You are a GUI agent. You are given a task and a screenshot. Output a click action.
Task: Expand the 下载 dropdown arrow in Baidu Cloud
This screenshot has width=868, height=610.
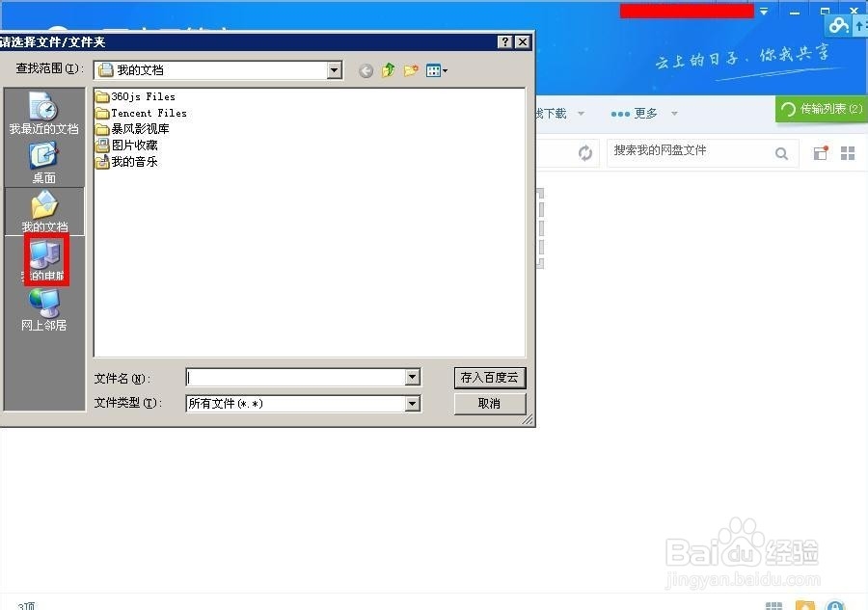tap(581, 114)
